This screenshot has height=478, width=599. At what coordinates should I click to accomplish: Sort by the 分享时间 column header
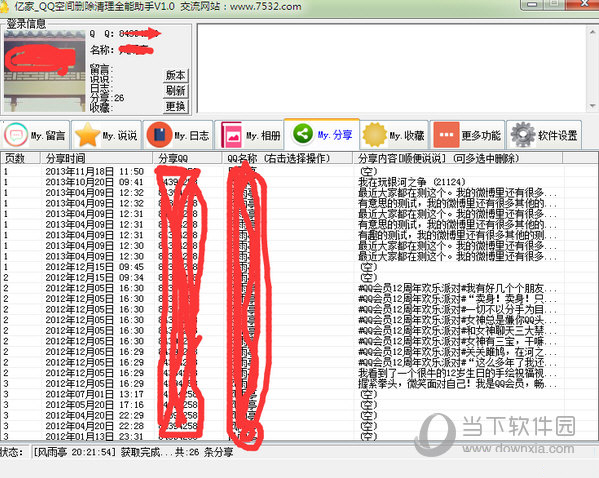click(x=97, y=158)
